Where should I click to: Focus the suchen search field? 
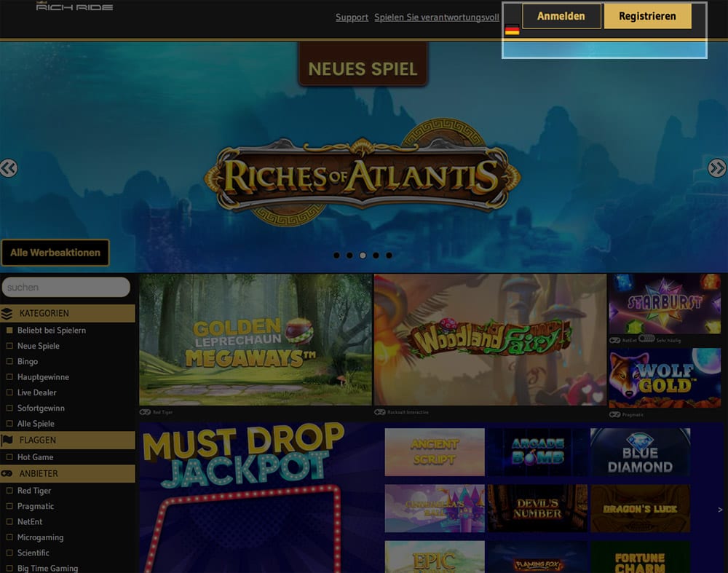coord(66,288)
